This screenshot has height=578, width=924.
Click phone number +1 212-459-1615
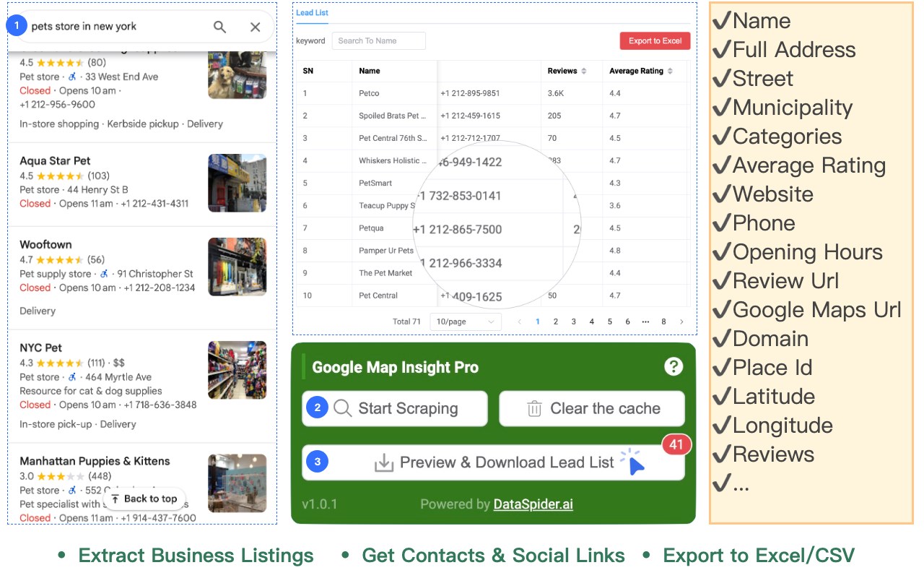pyautogui.click(x=470, y=116)
